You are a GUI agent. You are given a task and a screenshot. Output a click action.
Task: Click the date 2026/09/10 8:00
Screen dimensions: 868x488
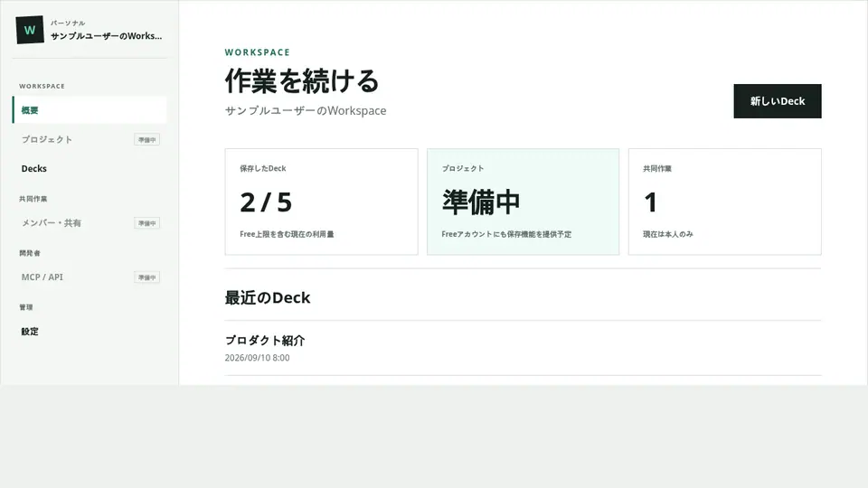pos(257,358)
